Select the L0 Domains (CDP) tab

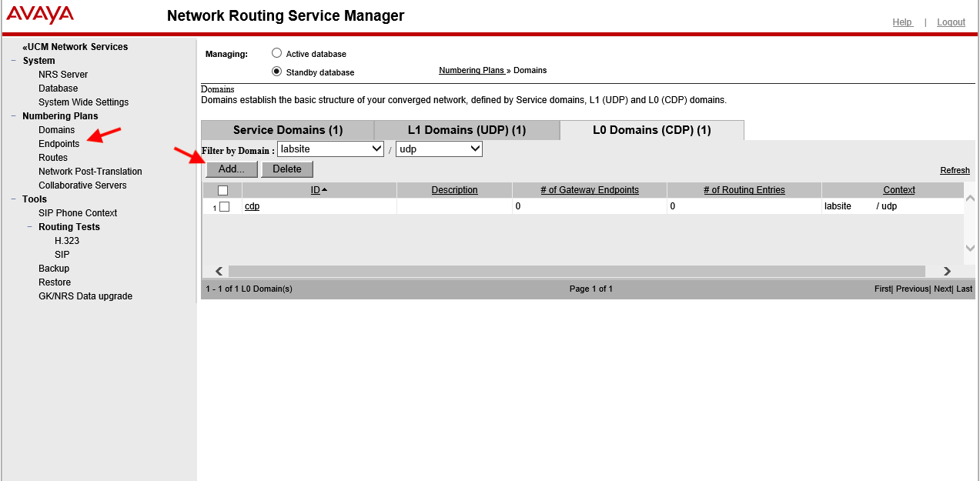pyautogui.click(x=652, y=130)
